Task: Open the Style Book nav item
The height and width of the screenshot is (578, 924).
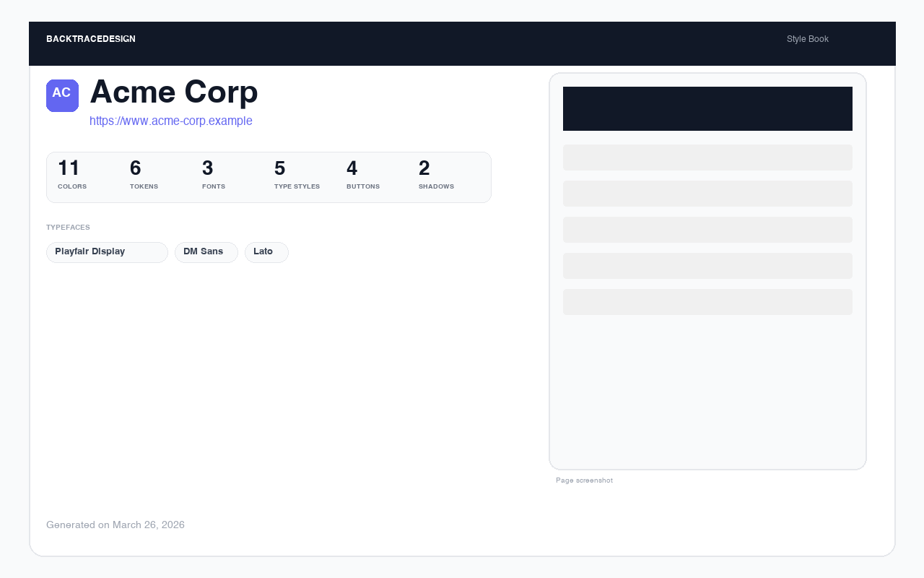Action: [x=807, y=39]
